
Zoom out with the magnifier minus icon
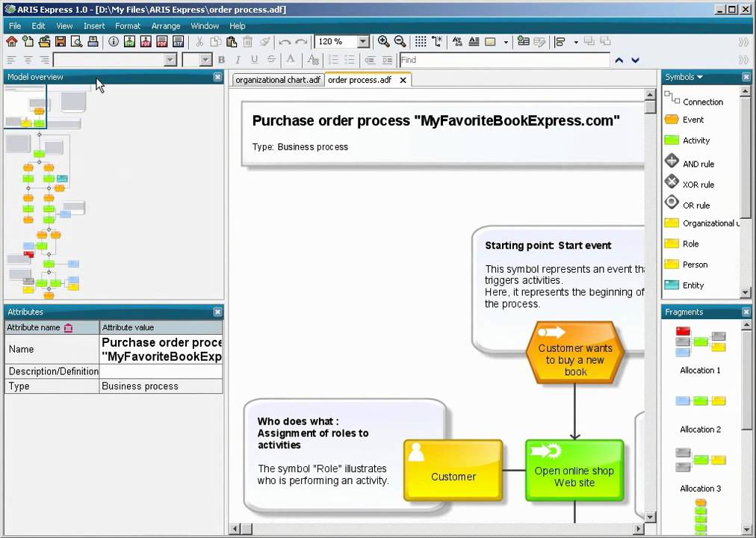400,41
